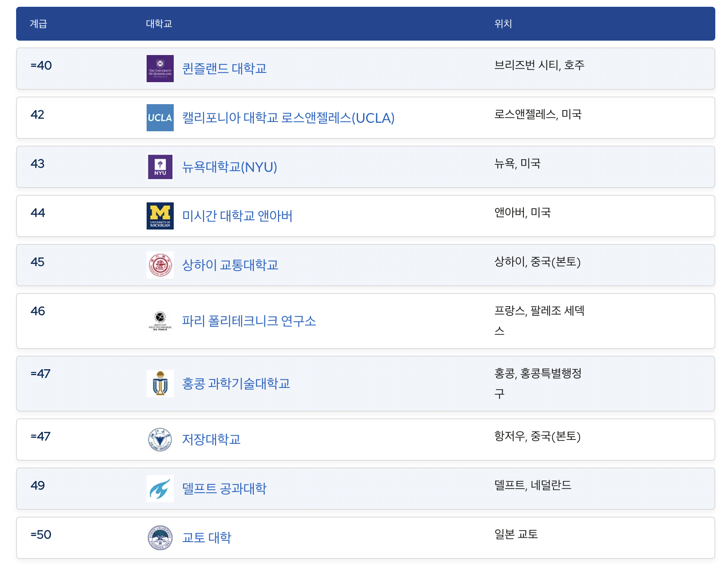The height and width of the screenshot is (564, 728).
Task: Click the HKUST logo icon
Action: [160, 384]
